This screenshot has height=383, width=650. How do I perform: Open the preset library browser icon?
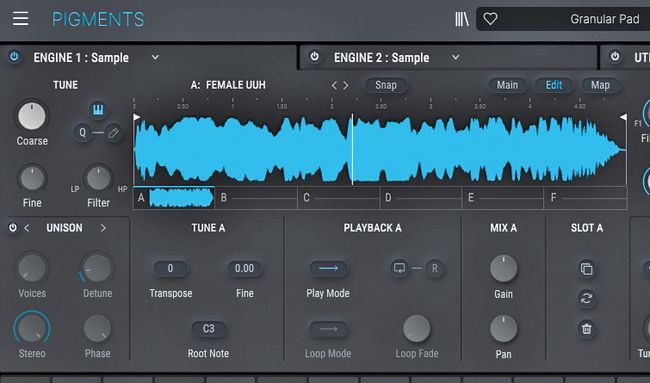[461, 19]
